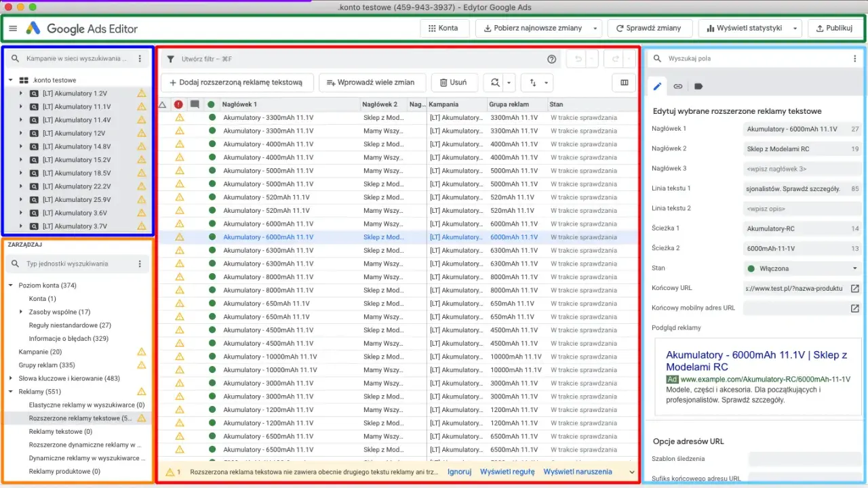Click the account grid icon beside .konto testowe
This screenshot has height=488, width=868.
coord(24,80)
